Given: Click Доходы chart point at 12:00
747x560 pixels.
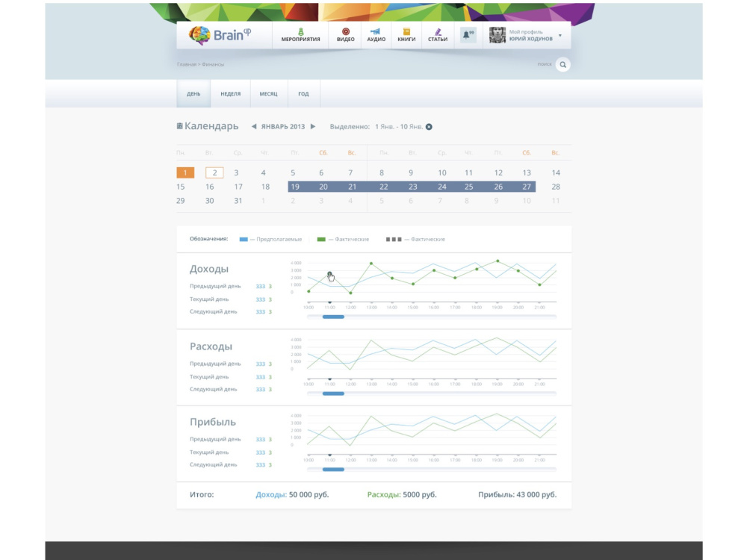Looking at the screenshot, I should click(x=350, y=293).
